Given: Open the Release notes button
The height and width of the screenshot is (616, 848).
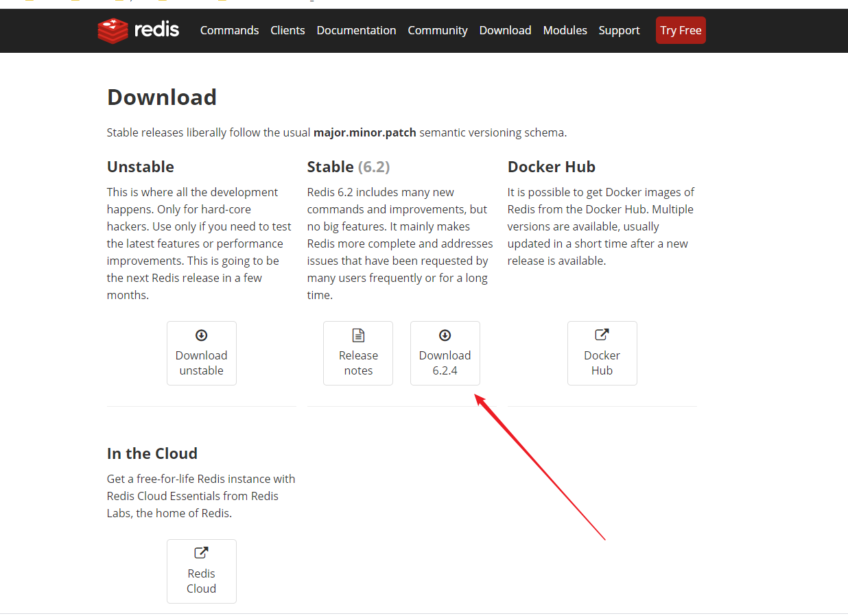Looking at the screenshot, I should [x=358, y=353].
